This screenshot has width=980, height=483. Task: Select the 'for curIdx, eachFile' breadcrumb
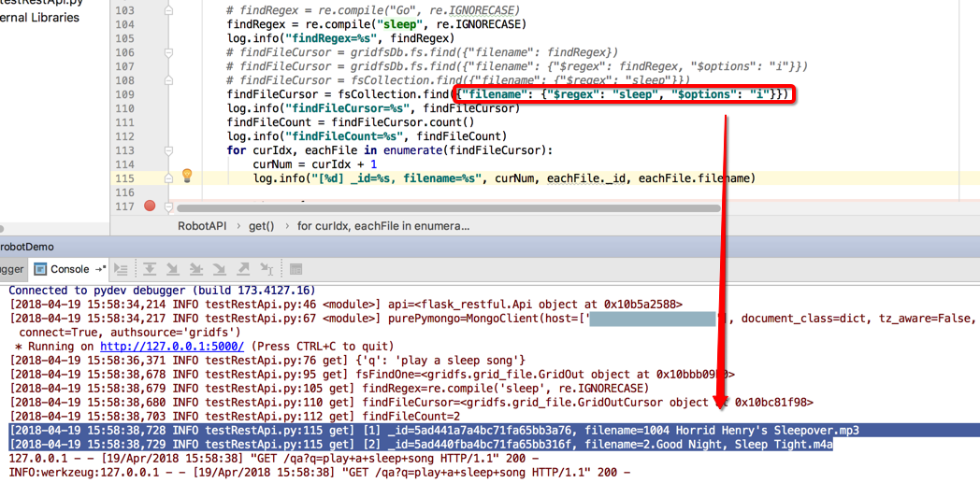(x=383, y=226)
